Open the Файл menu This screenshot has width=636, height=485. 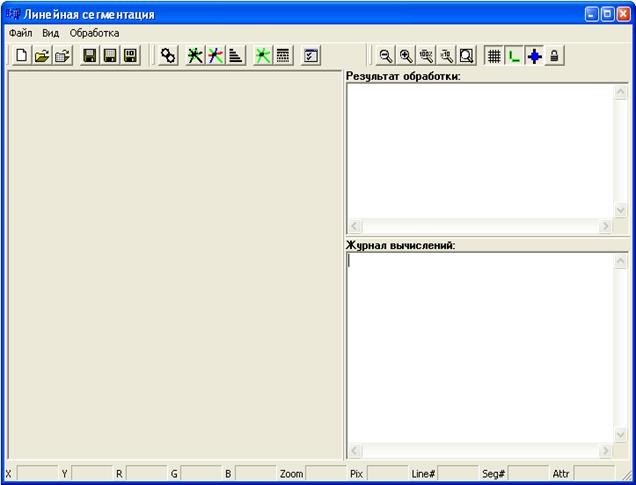click(x=20, y=33)
